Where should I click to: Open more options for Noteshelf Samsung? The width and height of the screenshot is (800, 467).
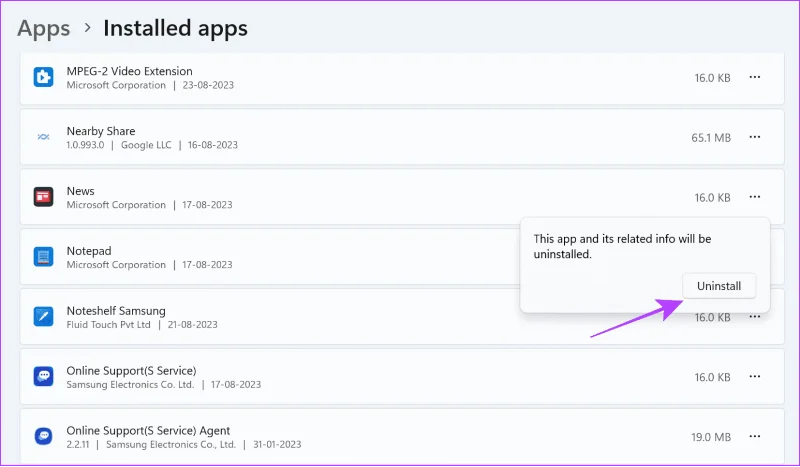755,317
